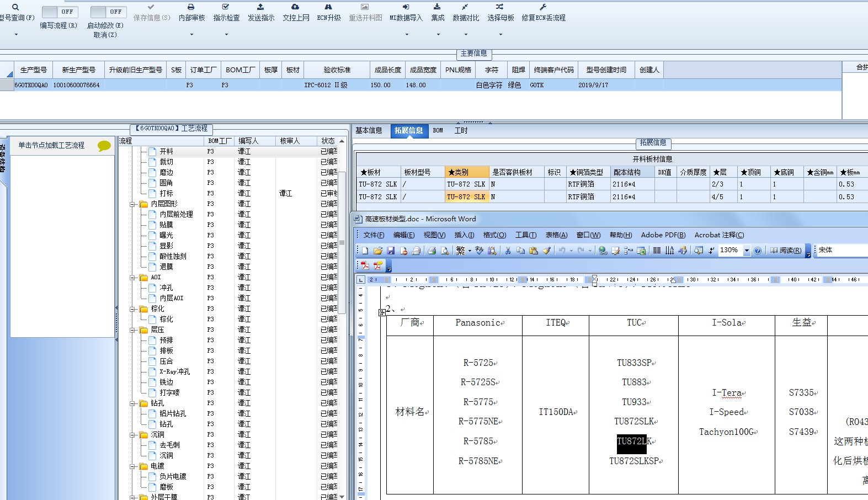
Task: Click Open folder icon in Word toolbar
Action: pyautogui.click(x=378, y=251)
